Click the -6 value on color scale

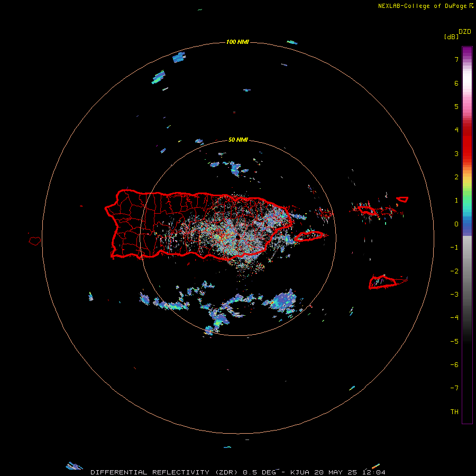(x=454, y=365)
